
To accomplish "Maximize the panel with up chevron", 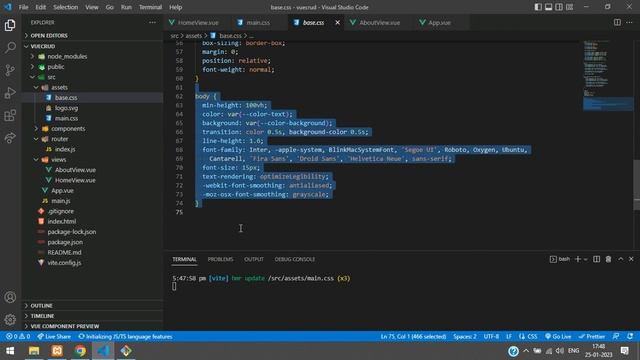I will tap(620, 259).
